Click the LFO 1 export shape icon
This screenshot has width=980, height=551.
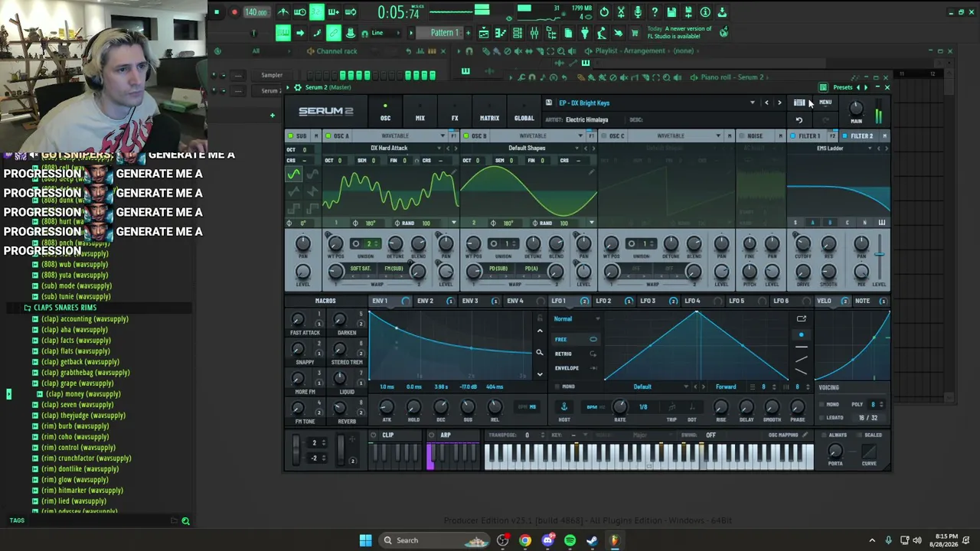click(x=801, y=318)
